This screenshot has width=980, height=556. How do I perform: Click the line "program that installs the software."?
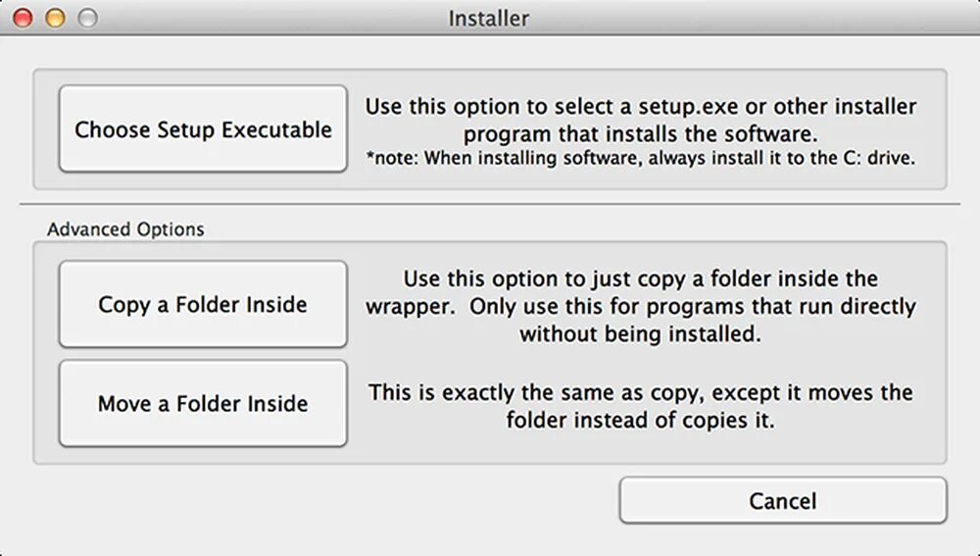(641, 132)
